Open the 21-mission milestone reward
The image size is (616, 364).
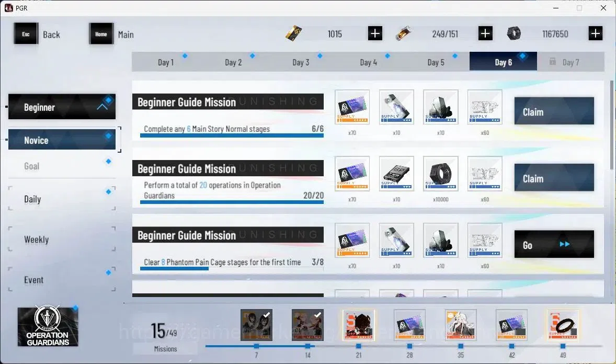(358, 325)
